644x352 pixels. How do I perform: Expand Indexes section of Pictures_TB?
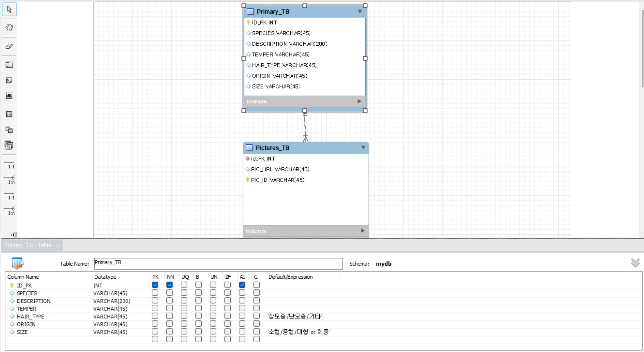click(363, 231)
